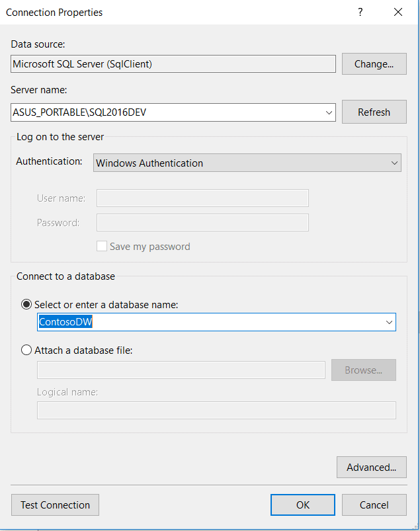Toggle the Save my password checkbox
The width and height of the screenshot is (420, 531).
(102, 246)
